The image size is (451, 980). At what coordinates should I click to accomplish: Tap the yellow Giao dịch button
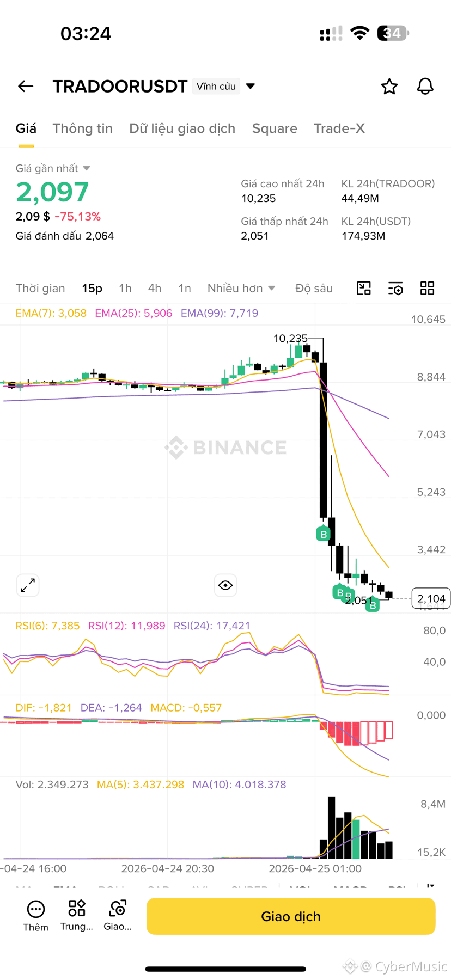coord(291,916)
